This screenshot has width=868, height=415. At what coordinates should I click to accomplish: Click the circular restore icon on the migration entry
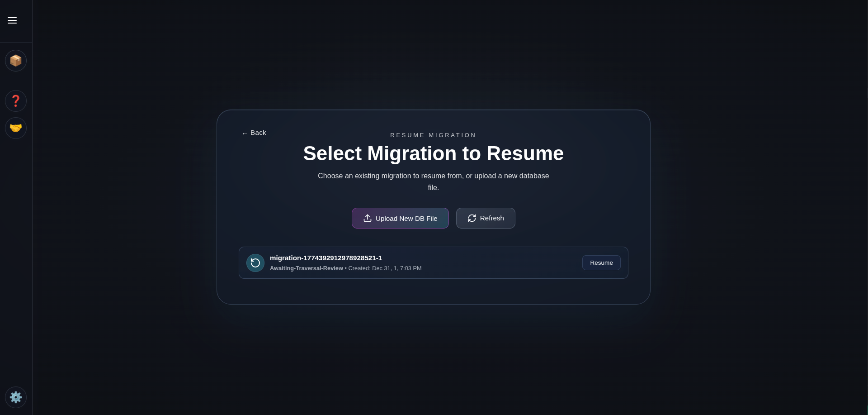(x=255, y=262)
